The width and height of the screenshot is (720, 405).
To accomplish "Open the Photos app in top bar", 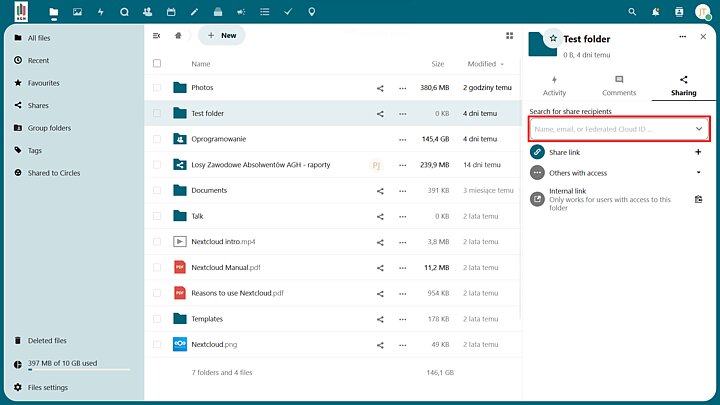I will [x=76, y=12].
